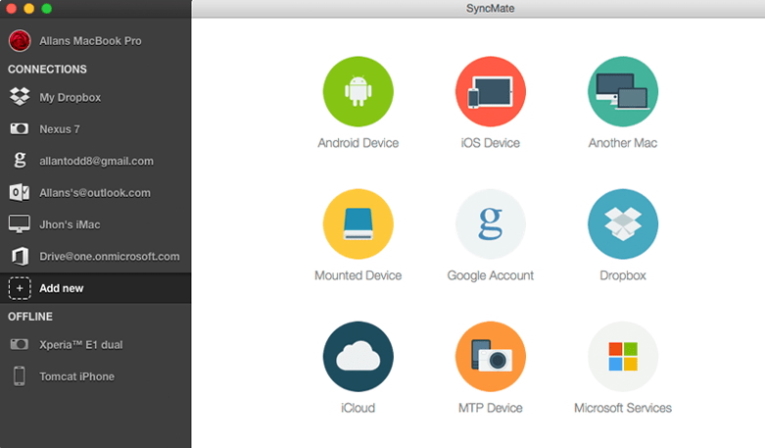
Task: Click the Office icon beside Drive@one.onmicrosoft.com
Action: tap(20, 256)
